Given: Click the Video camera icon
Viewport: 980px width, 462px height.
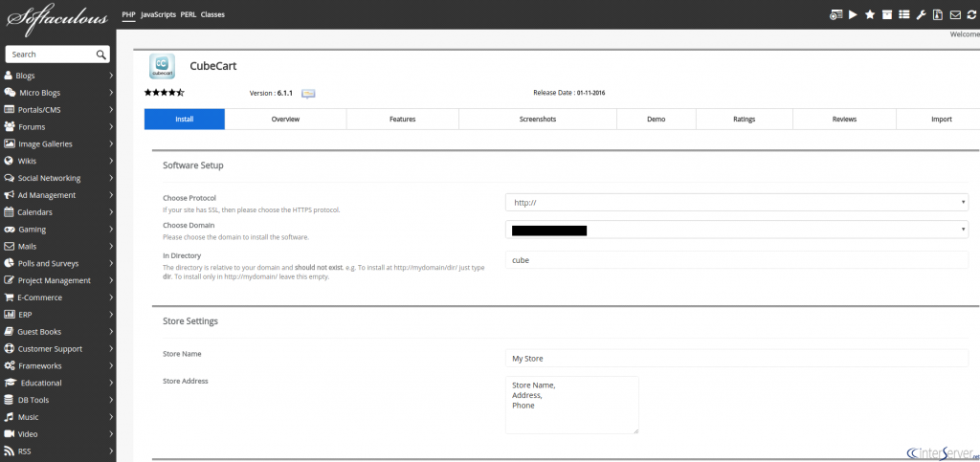Looking at the screenshot, I should tap(9, 434).
